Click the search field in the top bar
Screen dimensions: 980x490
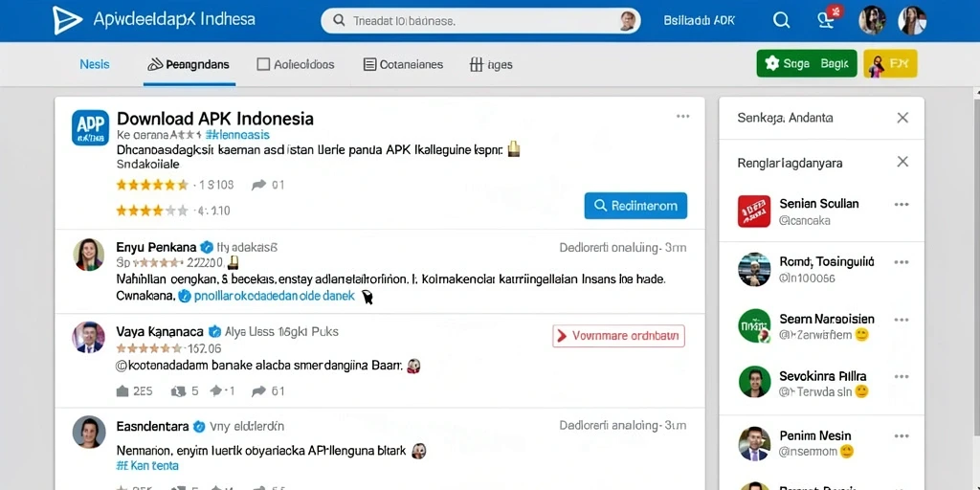[x=480, y=21]
